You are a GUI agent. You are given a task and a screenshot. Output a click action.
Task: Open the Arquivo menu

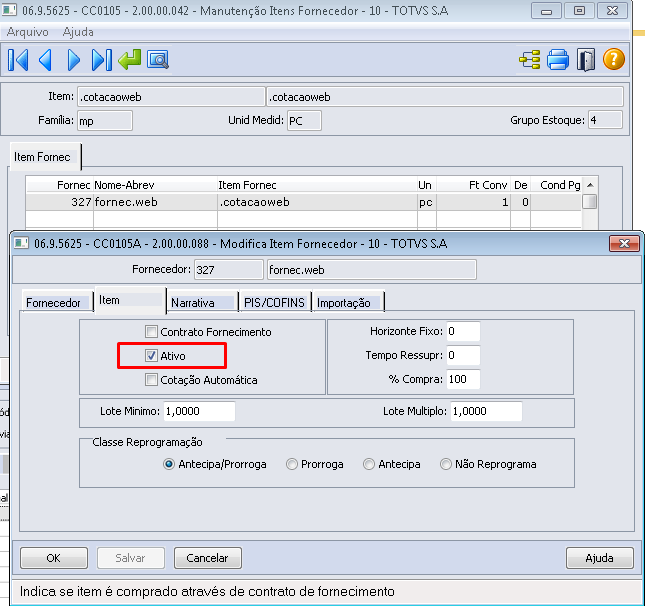(28, 32)
